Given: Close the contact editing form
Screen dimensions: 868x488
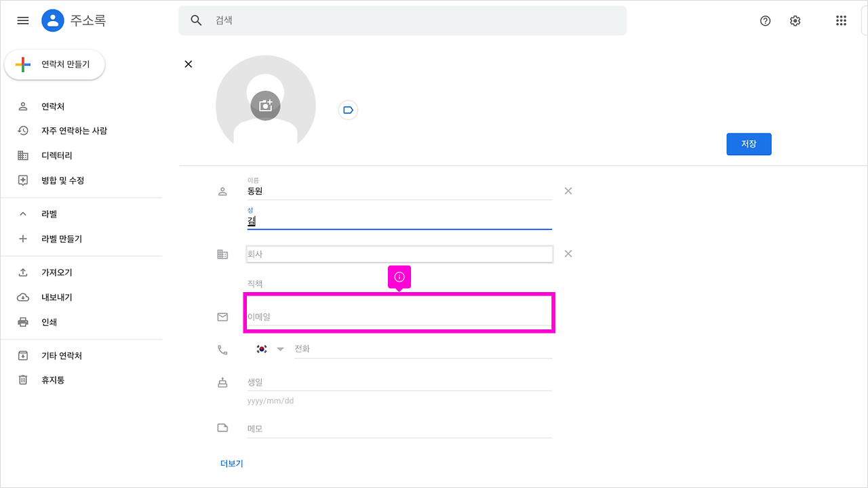Looking at the screenshot, I should 189,64.
